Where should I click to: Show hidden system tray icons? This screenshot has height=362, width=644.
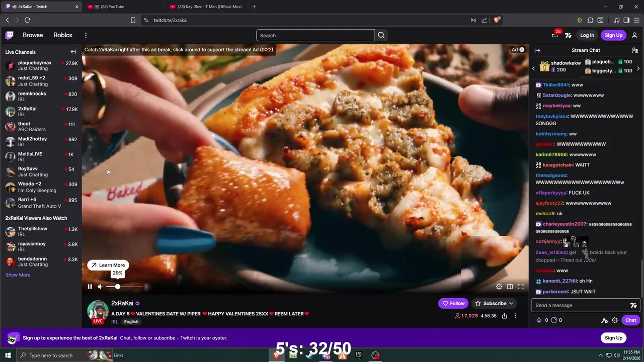tap(600, 355)
